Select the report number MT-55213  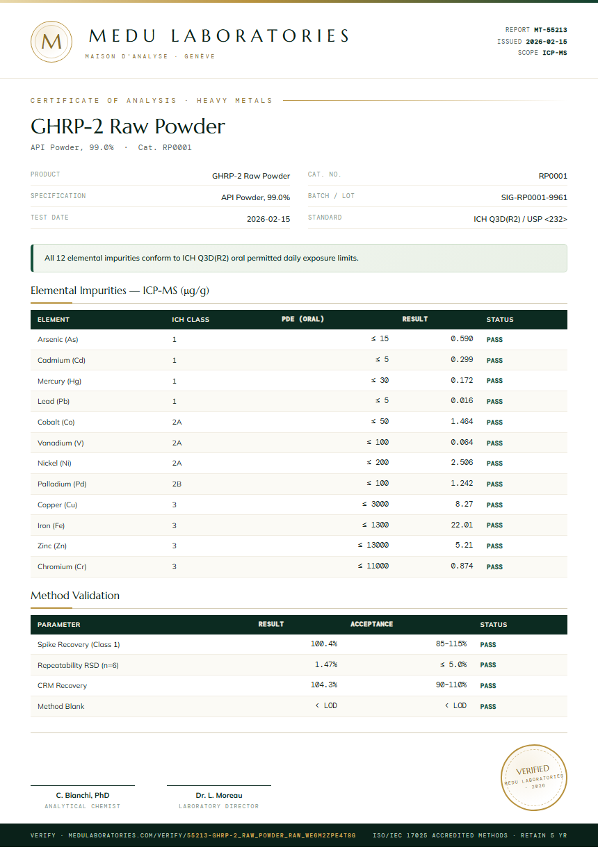[x=550, y=30]
